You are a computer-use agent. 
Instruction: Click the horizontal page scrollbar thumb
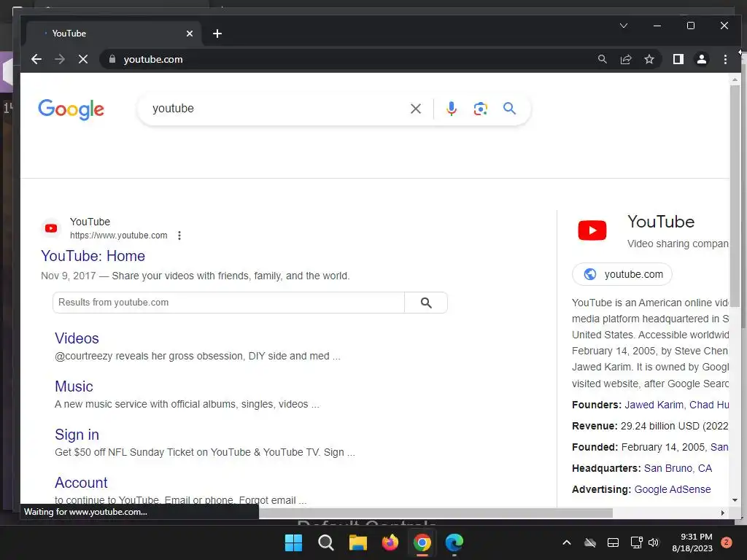pyautogui.click(x=436, y=513)
